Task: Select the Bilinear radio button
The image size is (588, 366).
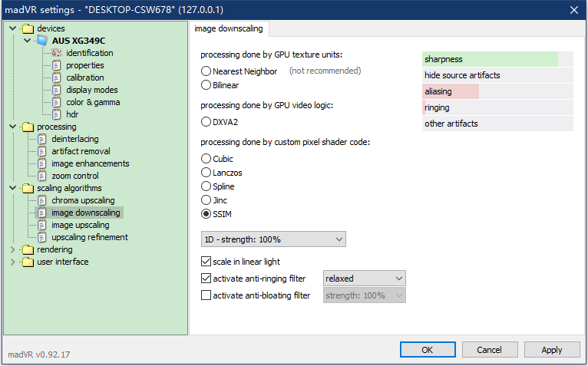Action: coord(206,84)
